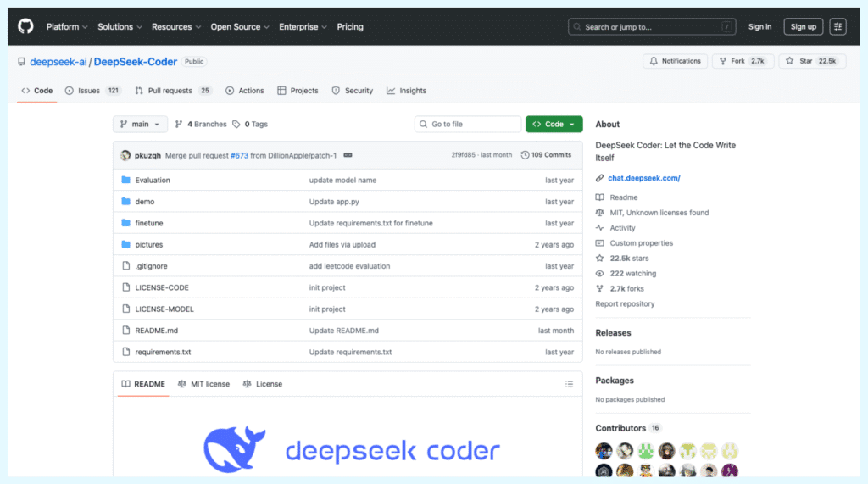868x484 pixels.
Task: Click the 2f9fd85 commit hash
Action: pos(463,155)
